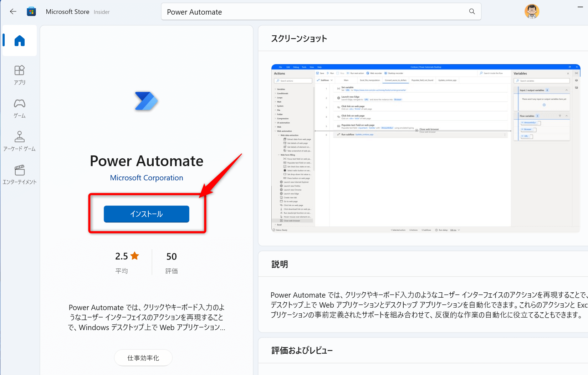
Task: Click the Microsoft Store logo icon
Action: (x=31, y=11)
